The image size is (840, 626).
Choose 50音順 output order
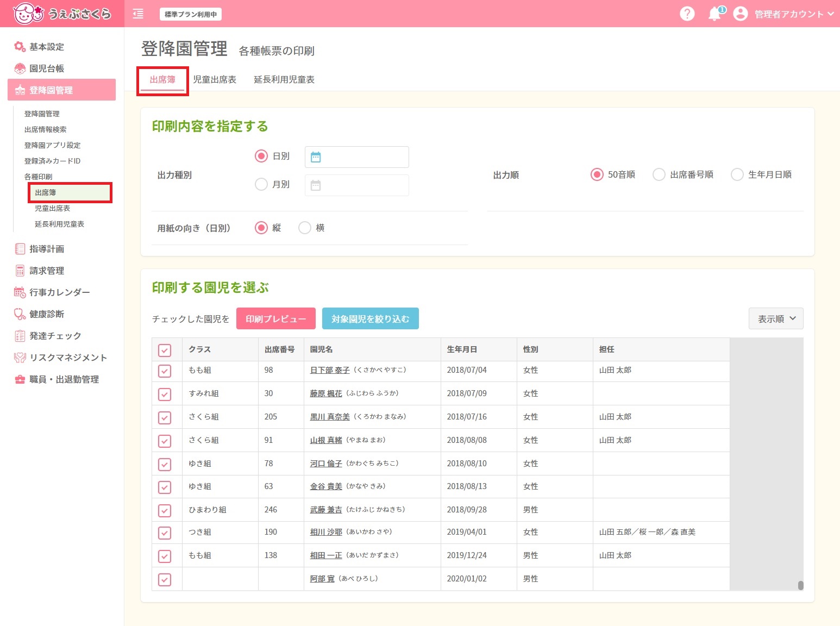point(597,174)
